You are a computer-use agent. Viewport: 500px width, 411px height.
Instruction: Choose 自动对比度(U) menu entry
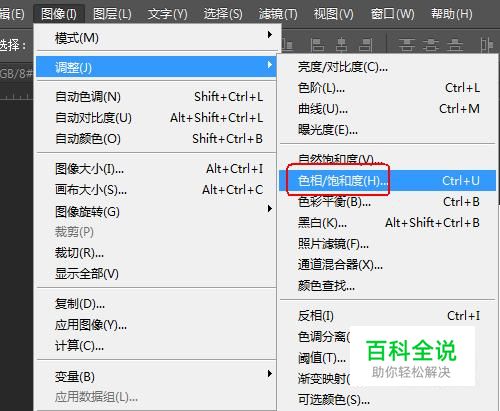pos(156,118)
